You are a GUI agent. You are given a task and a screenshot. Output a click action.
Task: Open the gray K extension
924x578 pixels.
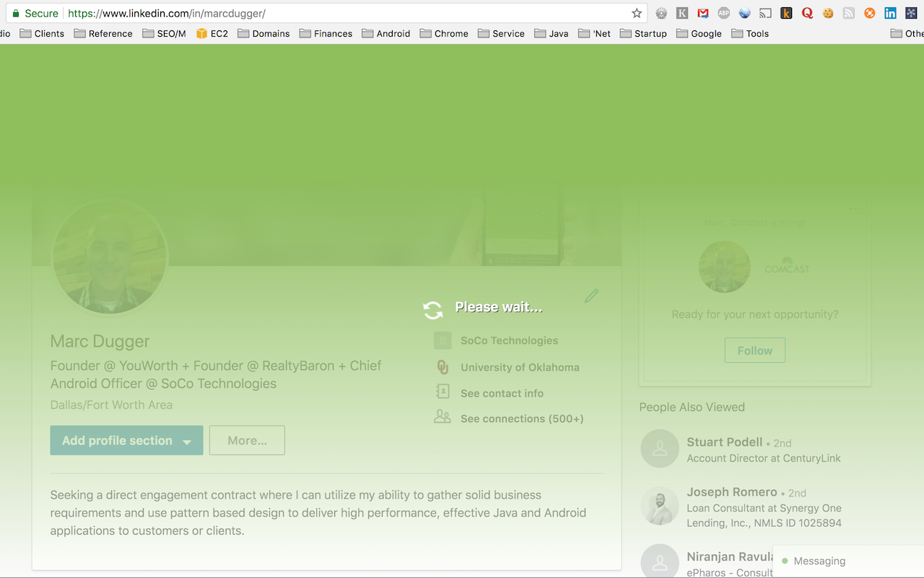[x=682, y=13]
